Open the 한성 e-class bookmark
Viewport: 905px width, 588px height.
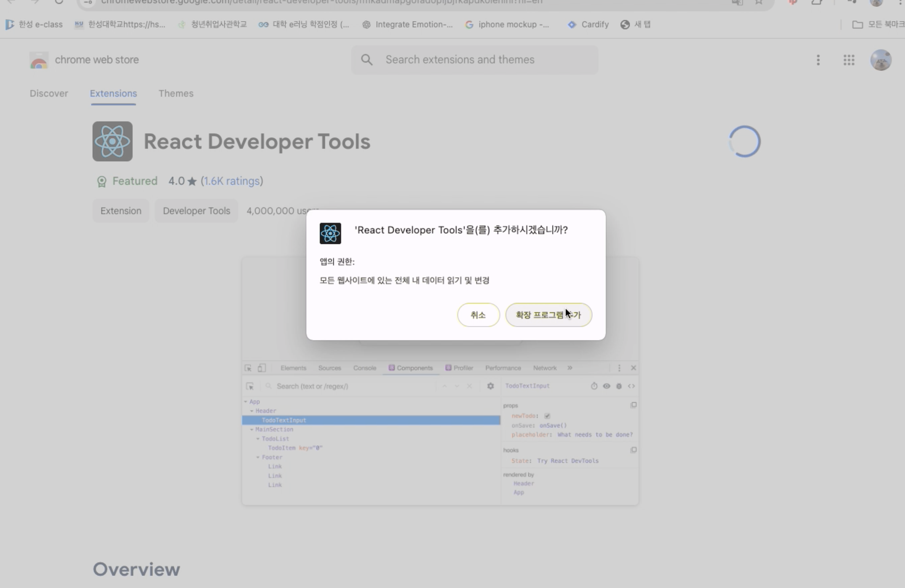point(34,25)
